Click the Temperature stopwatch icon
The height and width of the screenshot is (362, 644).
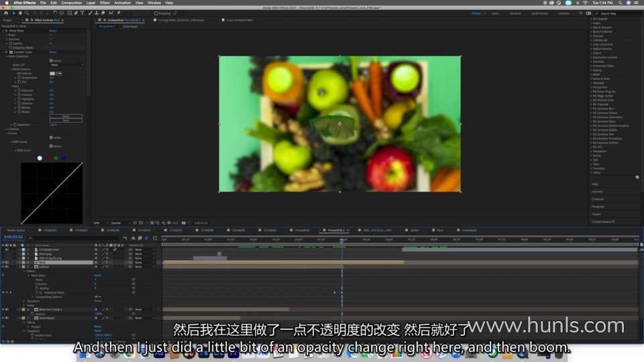(19, 78)
